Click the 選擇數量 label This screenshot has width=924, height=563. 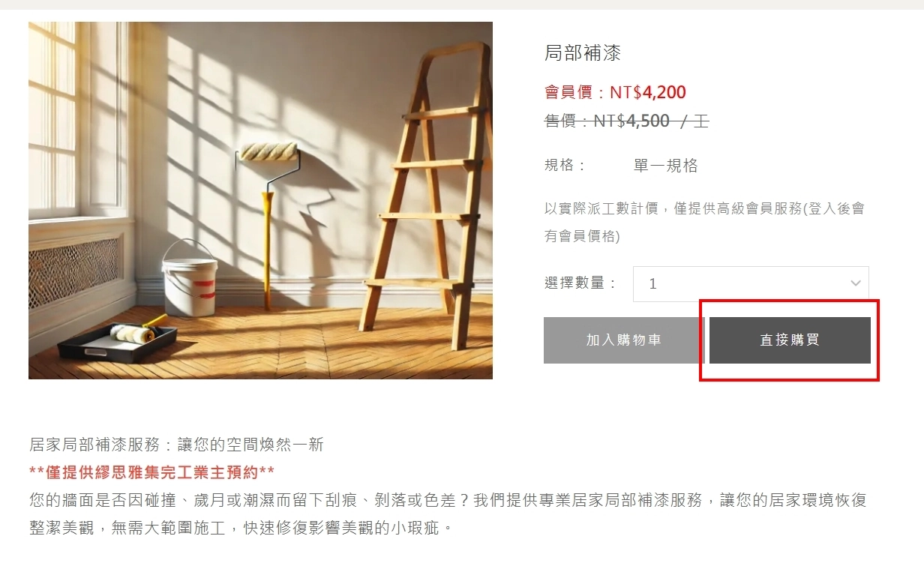click(580, 284)
